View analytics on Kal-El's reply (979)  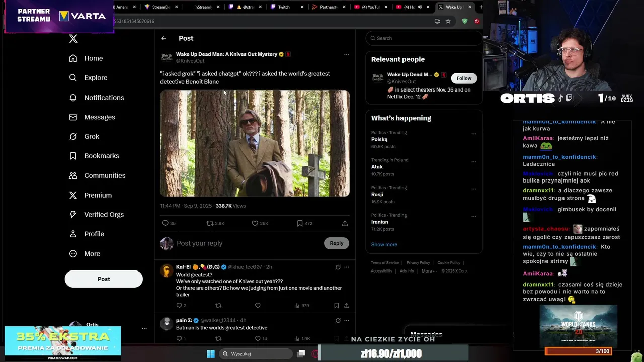tap(301, 306)
